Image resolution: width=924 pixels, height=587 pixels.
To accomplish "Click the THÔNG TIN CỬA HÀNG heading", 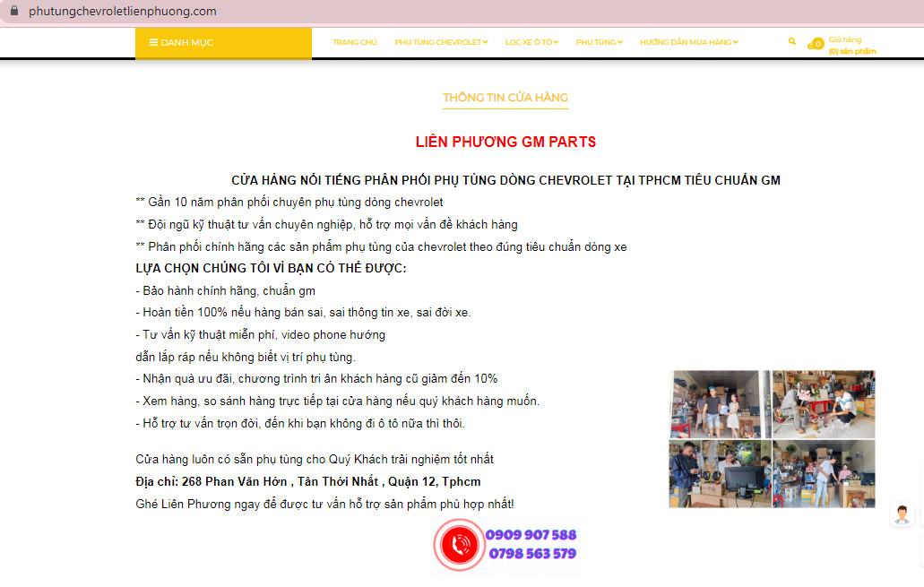I will (505, 98).
